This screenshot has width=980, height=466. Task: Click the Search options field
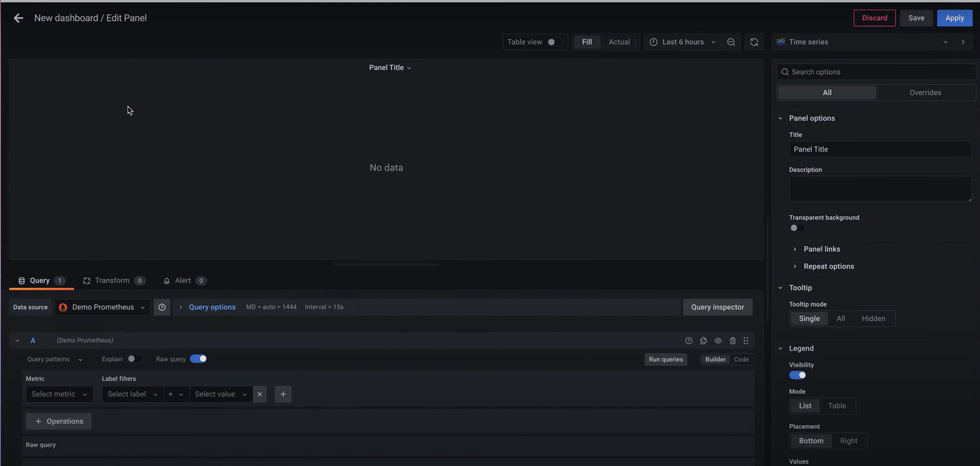pyautogui.click(x=876, y=72)
